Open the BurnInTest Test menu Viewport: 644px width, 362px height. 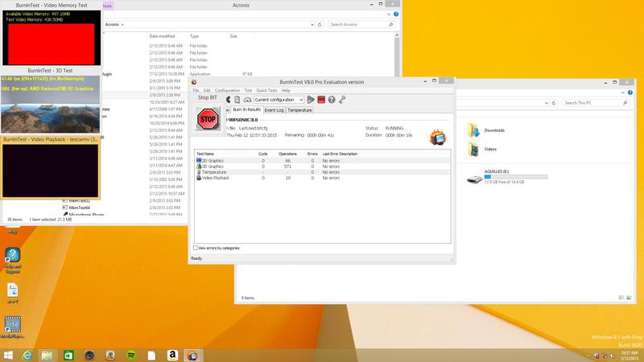(248, 90)
